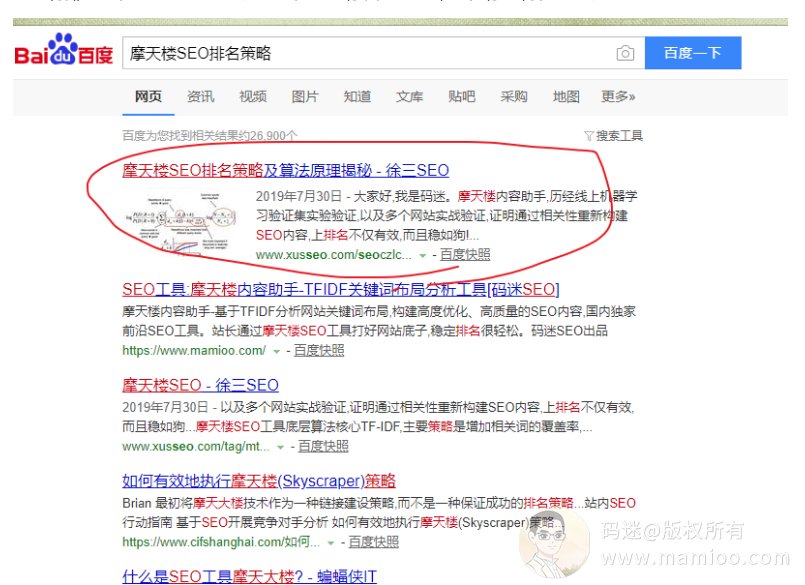Expand dropdown arrow after xusseo.com/tag/mt URL

tap(280, 447)
